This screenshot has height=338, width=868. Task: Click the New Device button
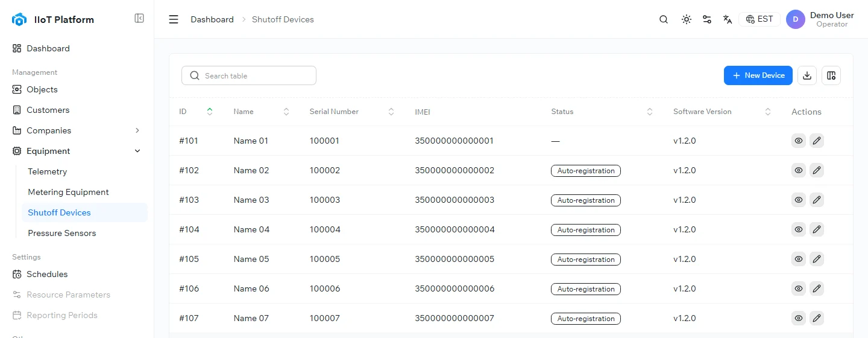coord(758,75)
